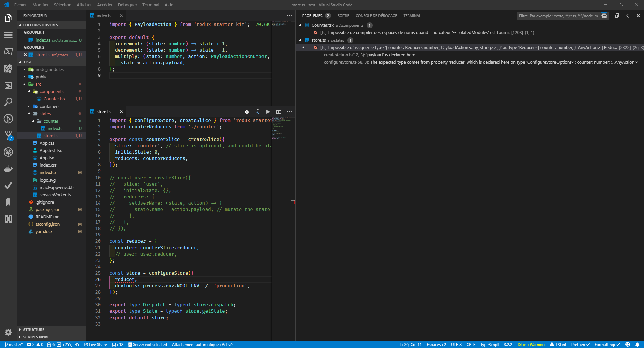Toggle Formatting status in status bar
Screen dimensions: 644x348
607,345
